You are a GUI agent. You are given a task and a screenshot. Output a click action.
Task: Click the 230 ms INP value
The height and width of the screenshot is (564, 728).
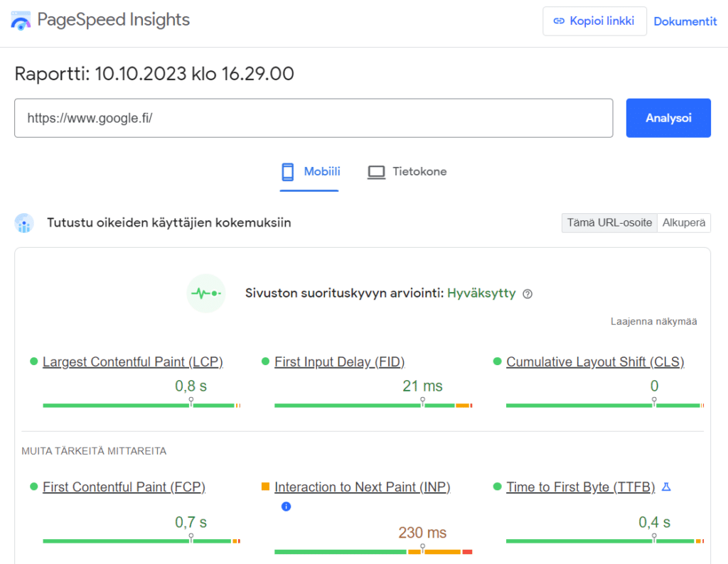tap(422, 533)
